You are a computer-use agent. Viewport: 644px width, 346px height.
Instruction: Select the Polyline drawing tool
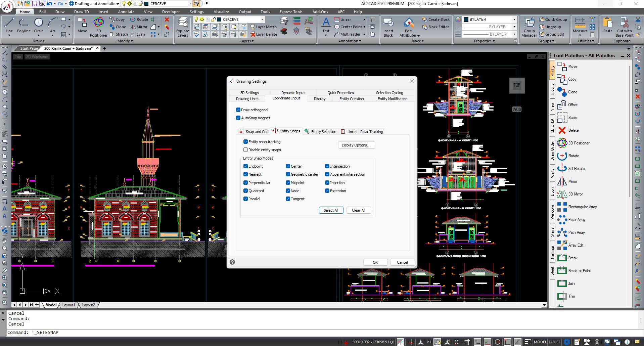pos(24,26)
